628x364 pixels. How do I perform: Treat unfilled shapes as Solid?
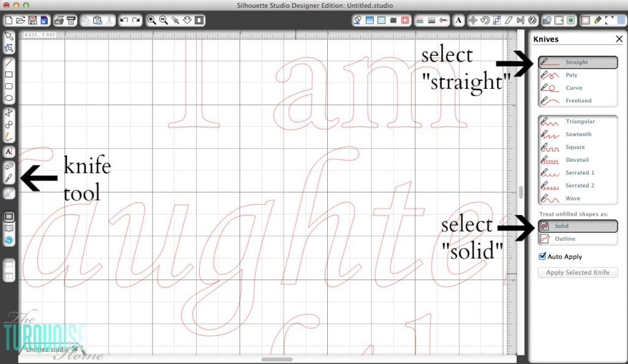click(578, 226)
